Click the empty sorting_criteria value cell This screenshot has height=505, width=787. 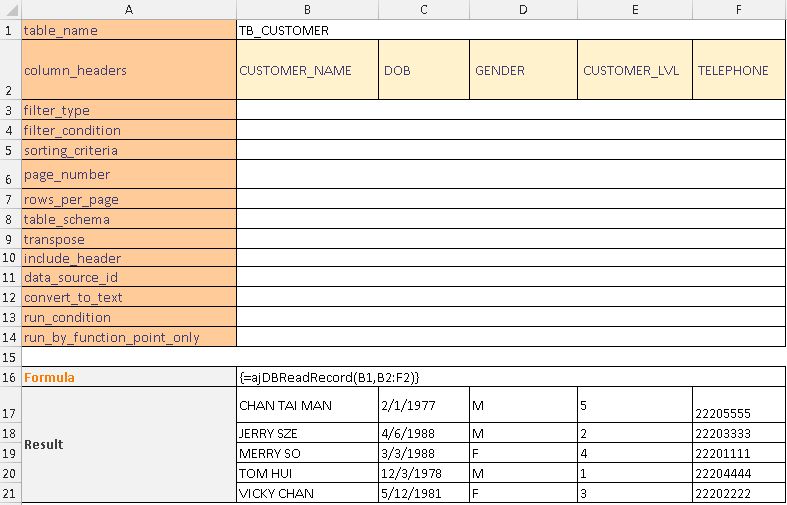coord(510,150)
